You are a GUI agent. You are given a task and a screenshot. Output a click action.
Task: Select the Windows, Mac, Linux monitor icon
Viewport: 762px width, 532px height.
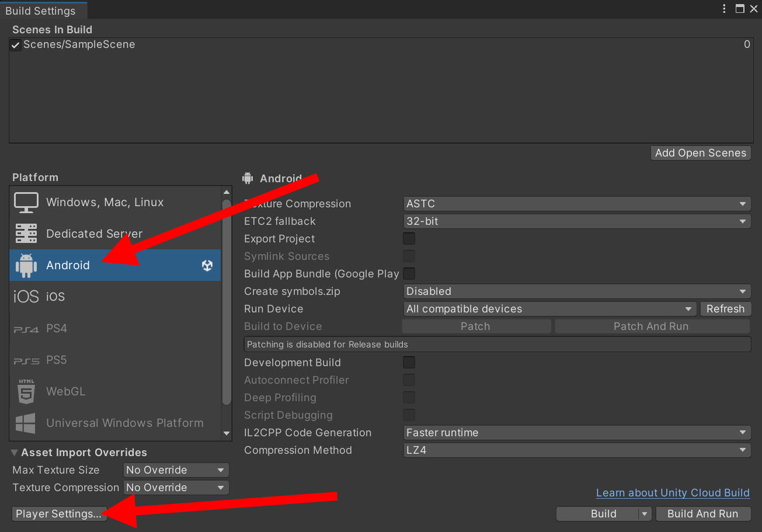click(x=26, y=202)
